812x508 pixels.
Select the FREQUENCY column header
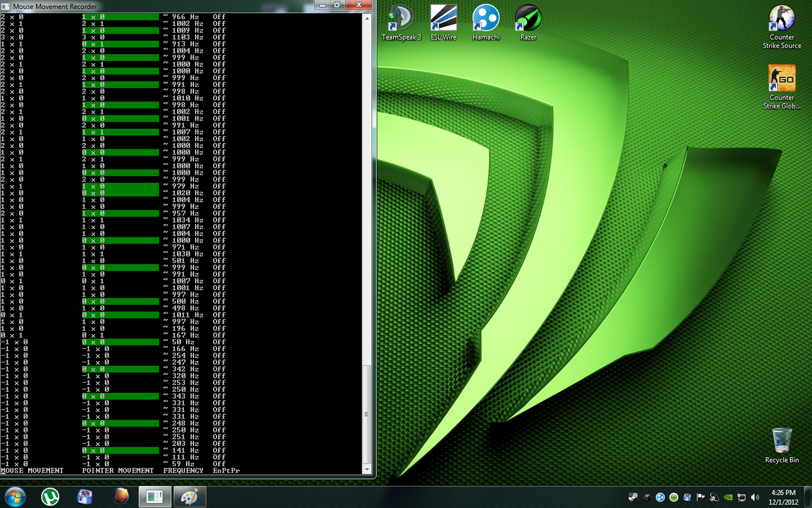pyautogui.click(x=182, y=471)
